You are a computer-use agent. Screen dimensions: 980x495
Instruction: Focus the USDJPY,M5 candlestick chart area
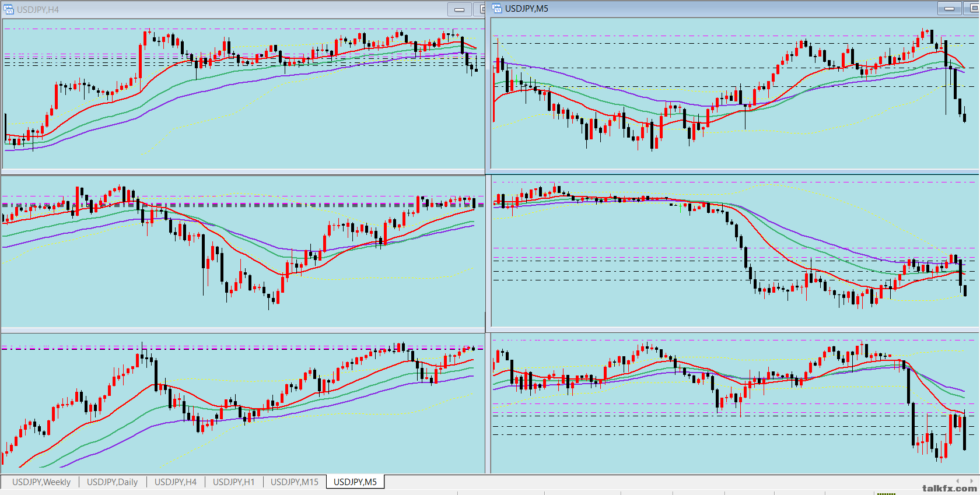coord(735,93)
